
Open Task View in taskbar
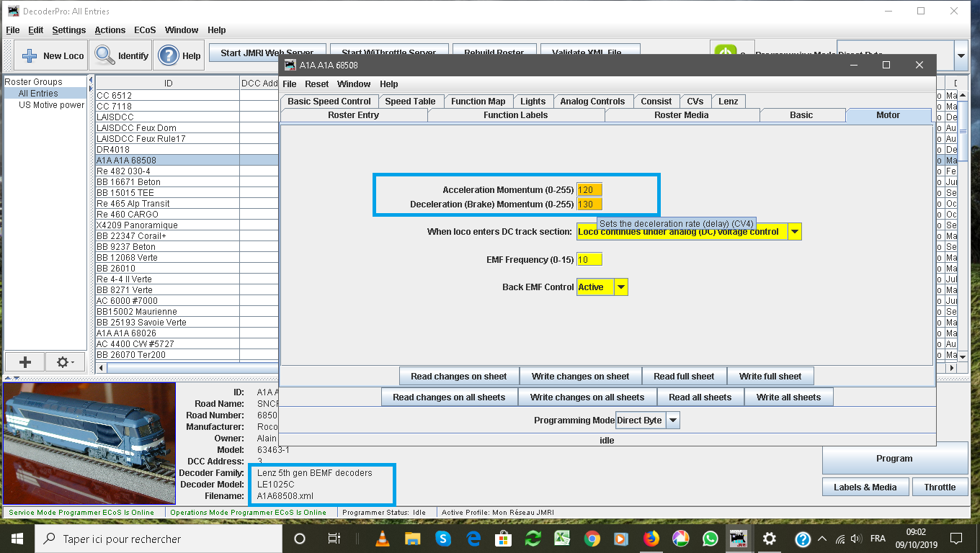[x=334, y=539]
